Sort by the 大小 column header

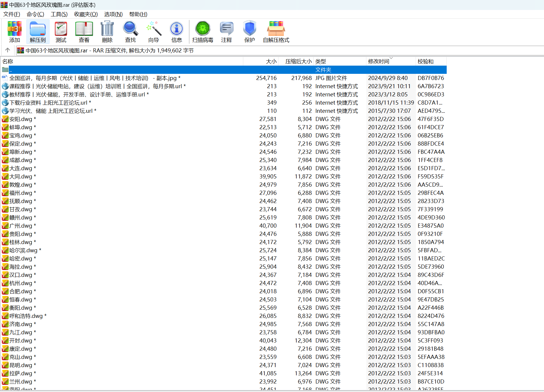click(261, 61)
